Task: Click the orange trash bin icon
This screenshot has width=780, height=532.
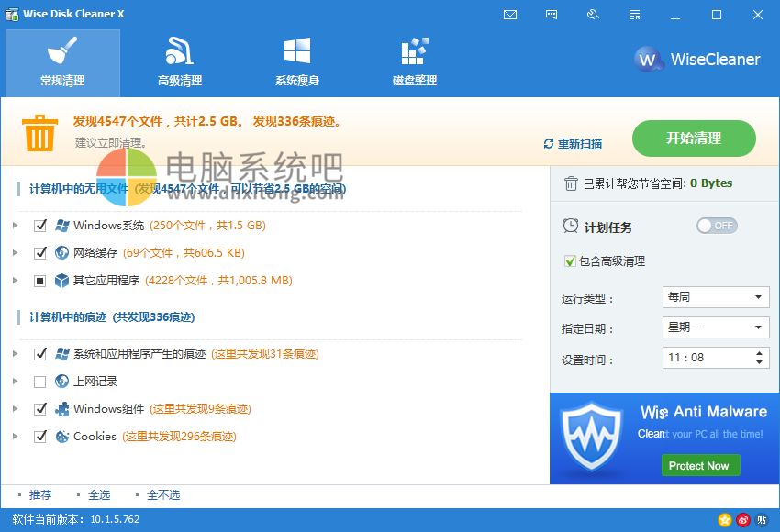Action: coord(39,133)
